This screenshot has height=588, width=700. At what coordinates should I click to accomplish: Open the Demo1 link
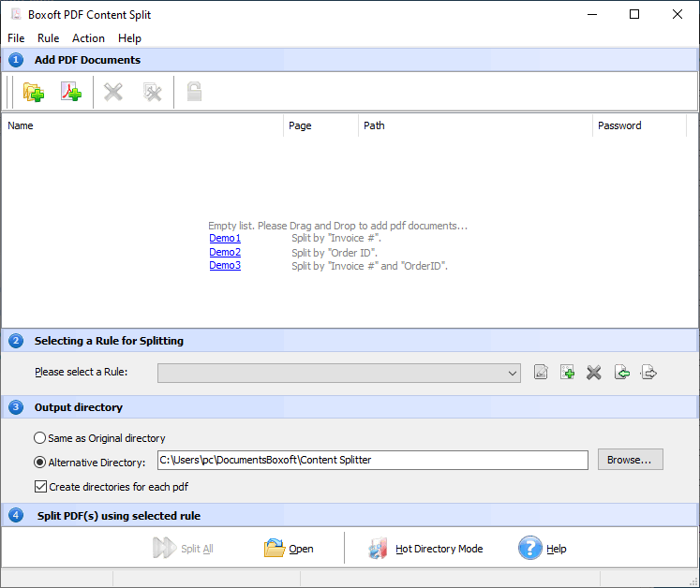pos(225,238)
